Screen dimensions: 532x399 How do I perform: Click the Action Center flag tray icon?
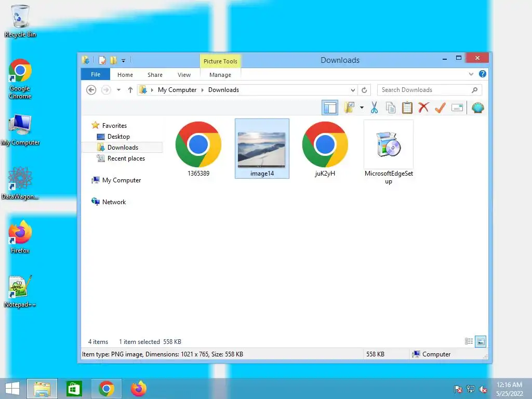[458, 389]
